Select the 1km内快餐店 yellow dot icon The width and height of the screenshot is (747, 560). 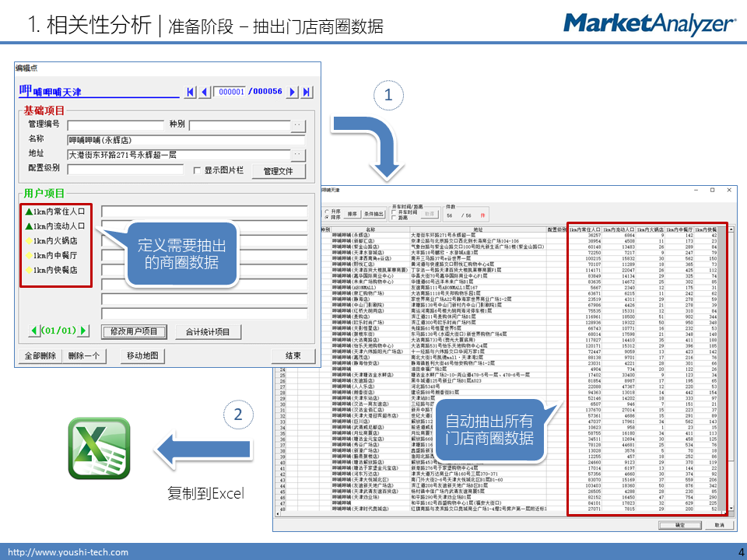coord(29,270)
